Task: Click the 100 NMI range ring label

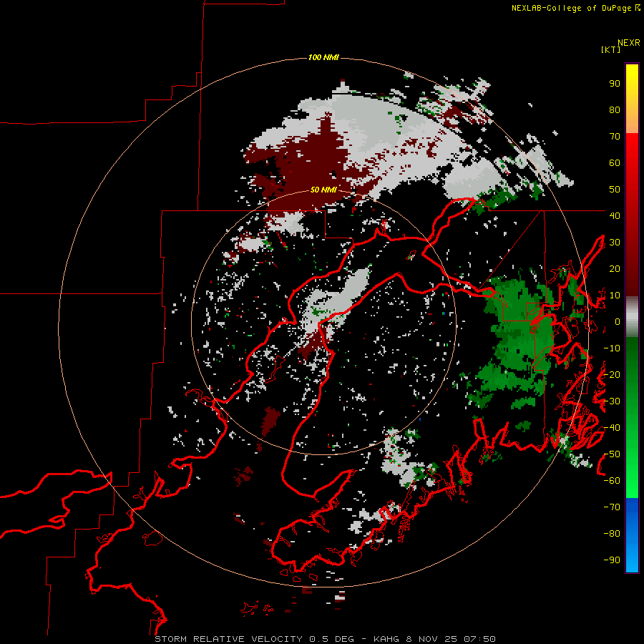Action: (323, 57)
